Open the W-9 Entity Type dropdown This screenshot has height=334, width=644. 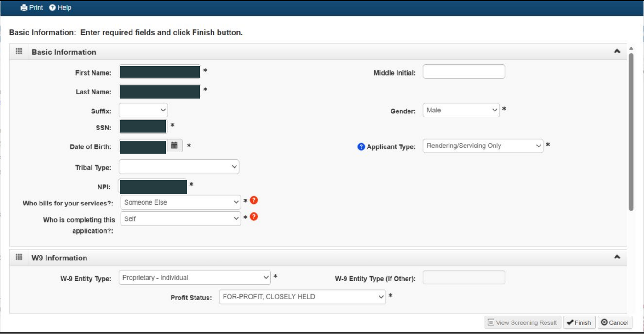tap(195, 277)
